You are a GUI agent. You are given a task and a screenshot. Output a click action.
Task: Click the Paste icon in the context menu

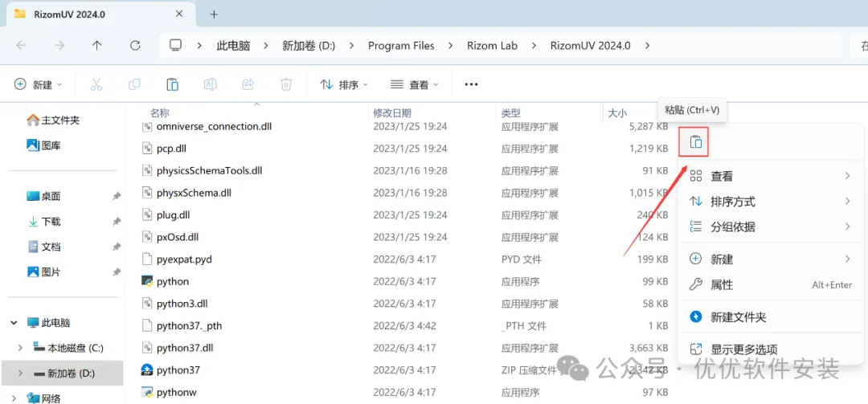pyautogui.click(x=696, y=142)
